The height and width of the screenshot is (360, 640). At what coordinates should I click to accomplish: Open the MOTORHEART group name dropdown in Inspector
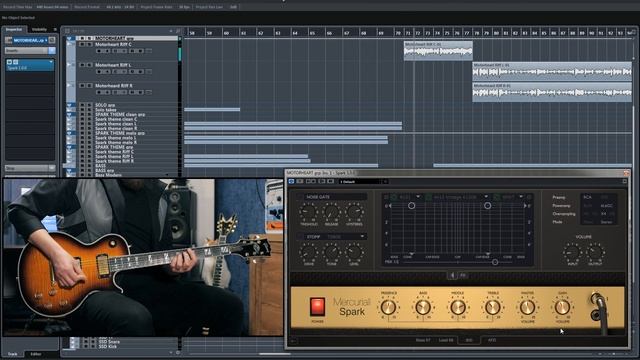30,40
